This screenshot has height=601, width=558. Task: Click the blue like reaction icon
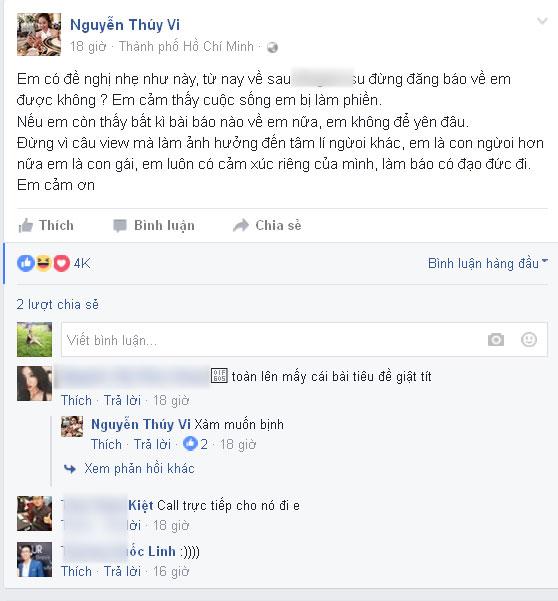[x=26, y=263]
